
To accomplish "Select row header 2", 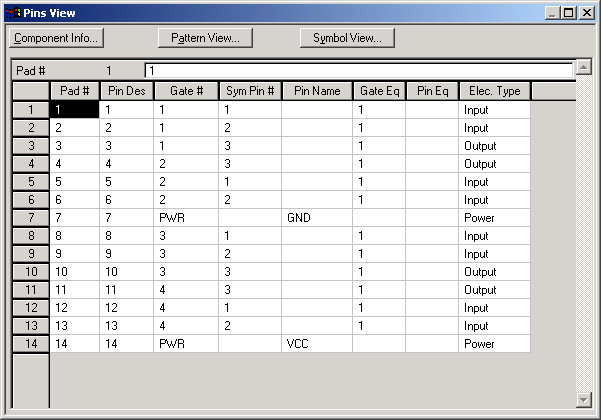I will [x=31, y=128].
